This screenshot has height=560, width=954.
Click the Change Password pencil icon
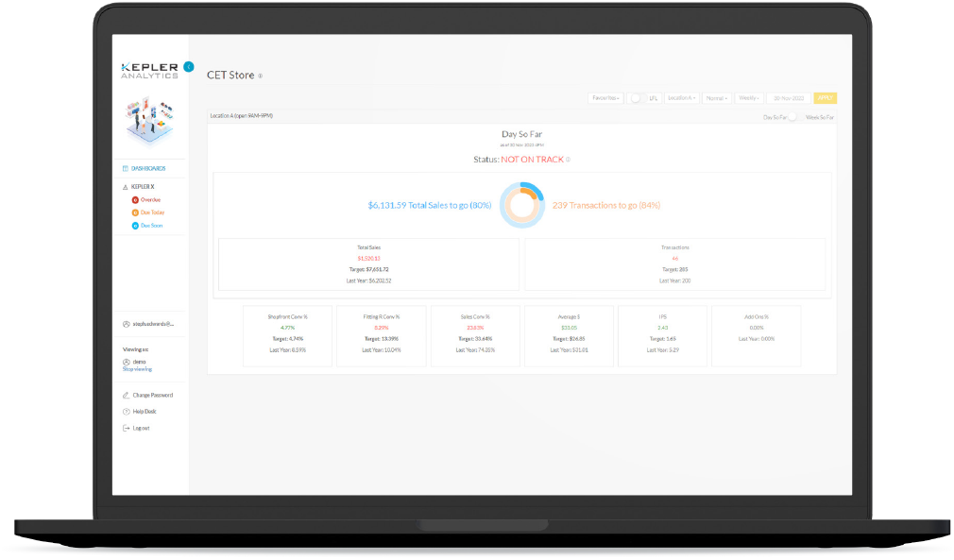125,394
